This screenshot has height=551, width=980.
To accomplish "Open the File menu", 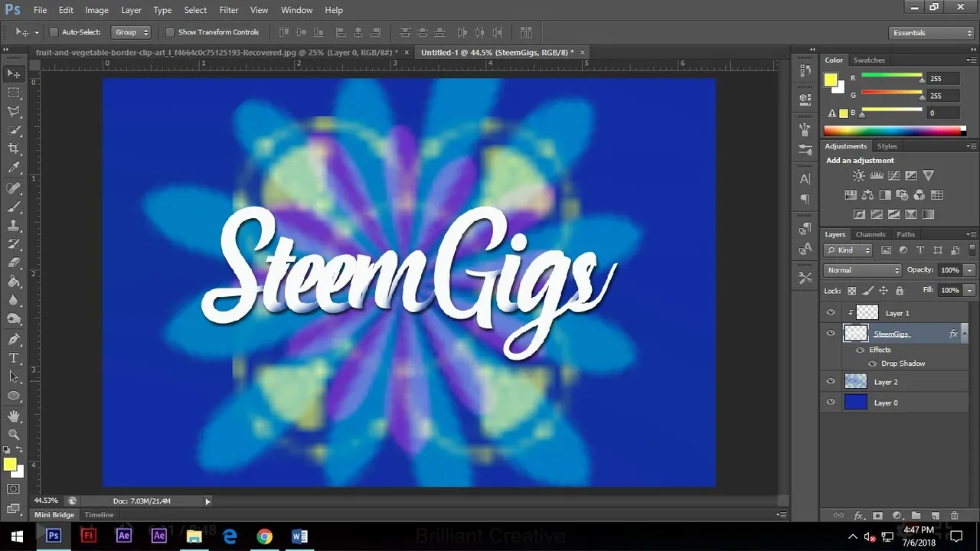I will [40, 10].
